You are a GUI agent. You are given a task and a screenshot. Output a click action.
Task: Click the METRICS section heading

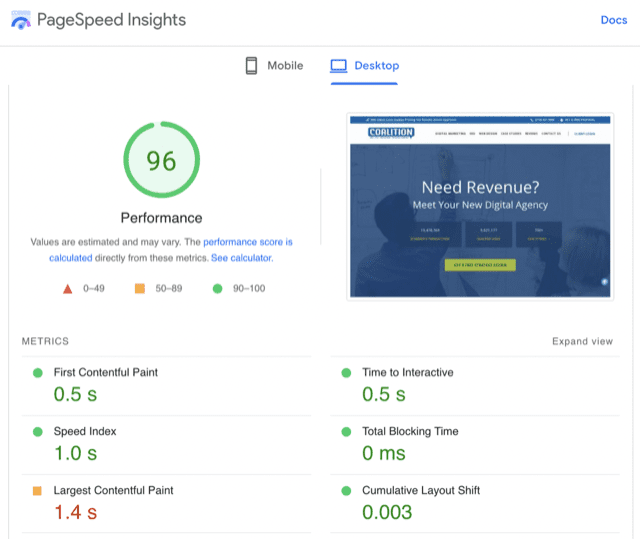(x=45, y=341)
